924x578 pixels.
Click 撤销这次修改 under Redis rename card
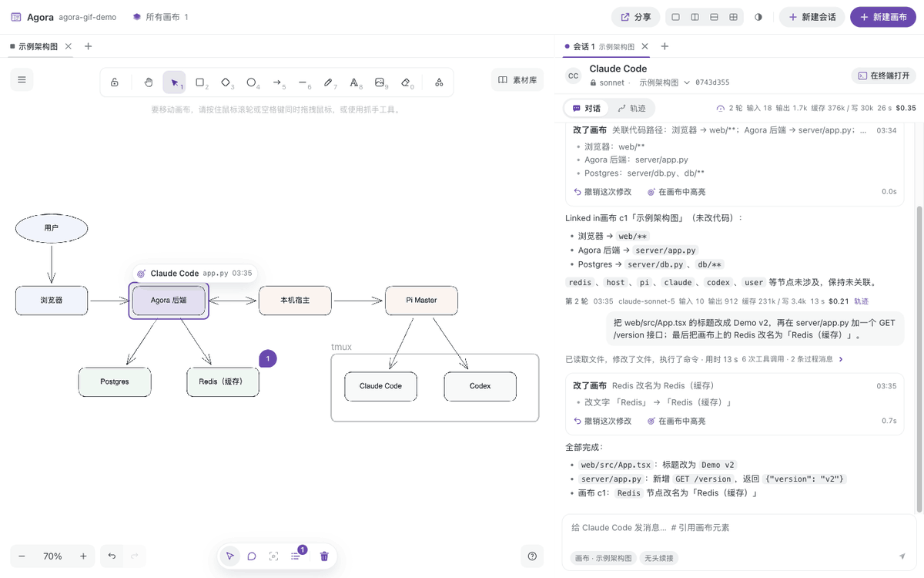tap(603, 421)
